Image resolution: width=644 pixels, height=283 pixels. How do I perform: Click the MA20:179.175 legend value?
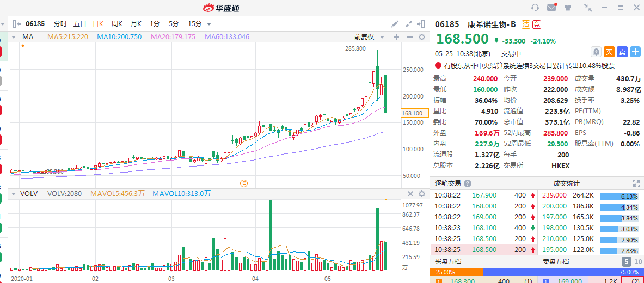pos(173,37)
